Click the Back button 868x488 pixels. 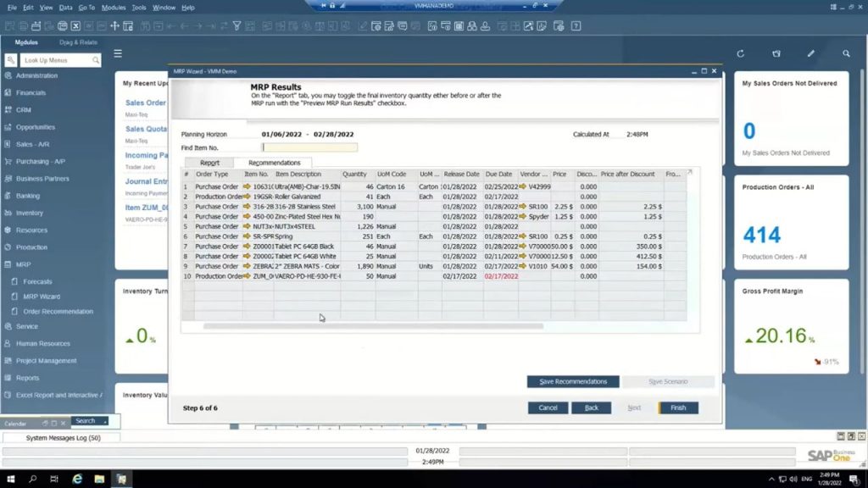591,408
